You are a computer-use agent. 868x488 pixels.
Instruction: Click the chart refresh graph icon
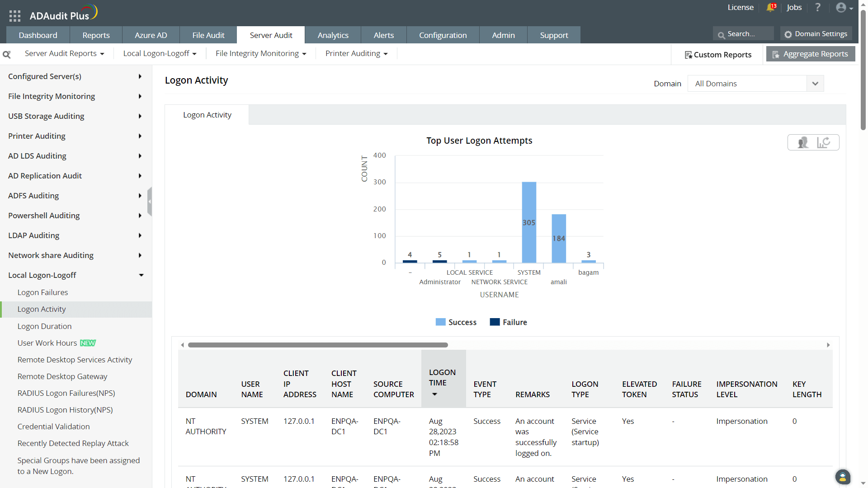coord(824,142)
